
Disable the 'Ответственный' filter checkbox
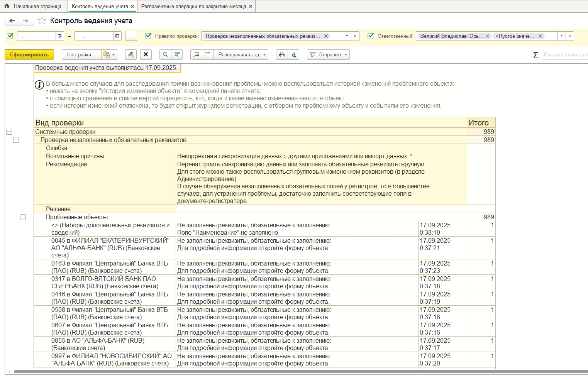click(371, 36)
